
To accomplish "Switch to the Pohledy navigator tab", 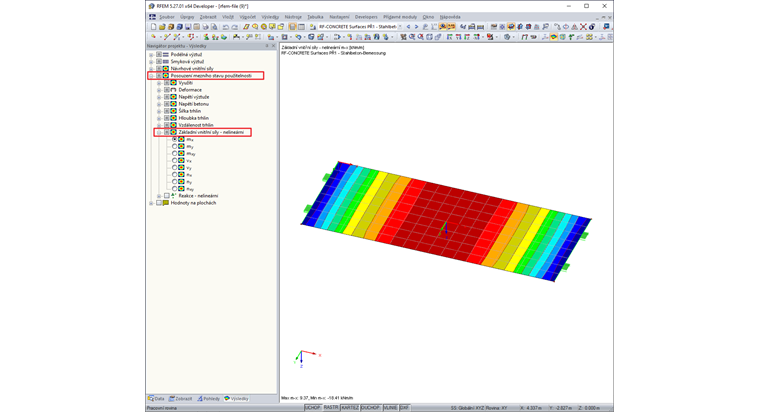I will (x=208, y=398).
